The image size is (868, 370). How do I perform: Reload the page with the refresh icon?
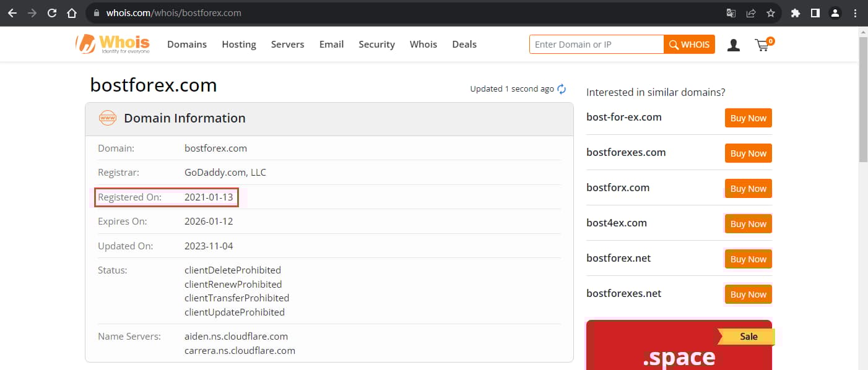[52, 12]
